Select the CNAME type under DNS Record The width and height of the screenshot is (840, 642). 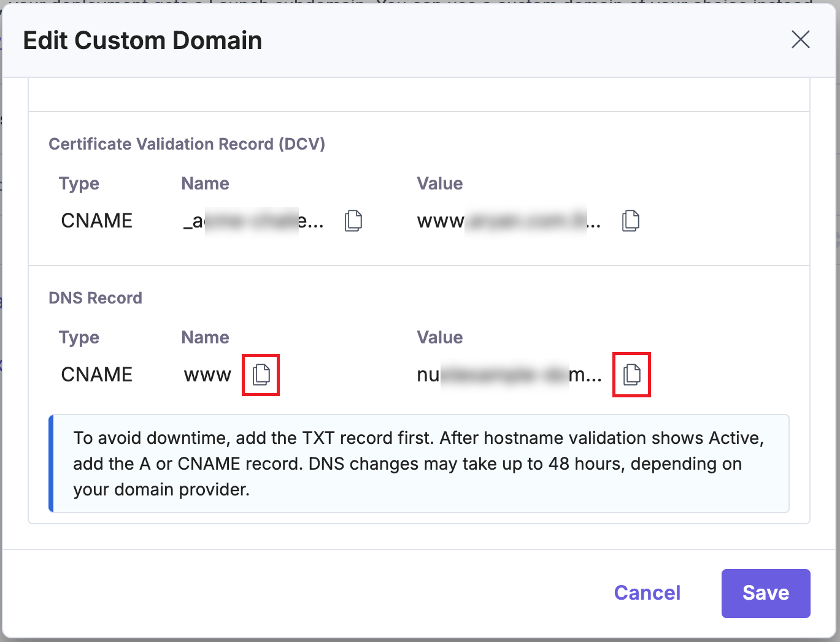[96, 374]
